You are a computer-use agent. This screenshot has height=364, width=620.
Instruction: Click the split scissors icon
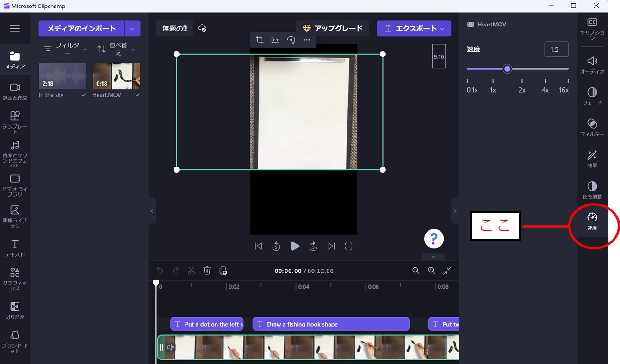(x=191, y=271)
